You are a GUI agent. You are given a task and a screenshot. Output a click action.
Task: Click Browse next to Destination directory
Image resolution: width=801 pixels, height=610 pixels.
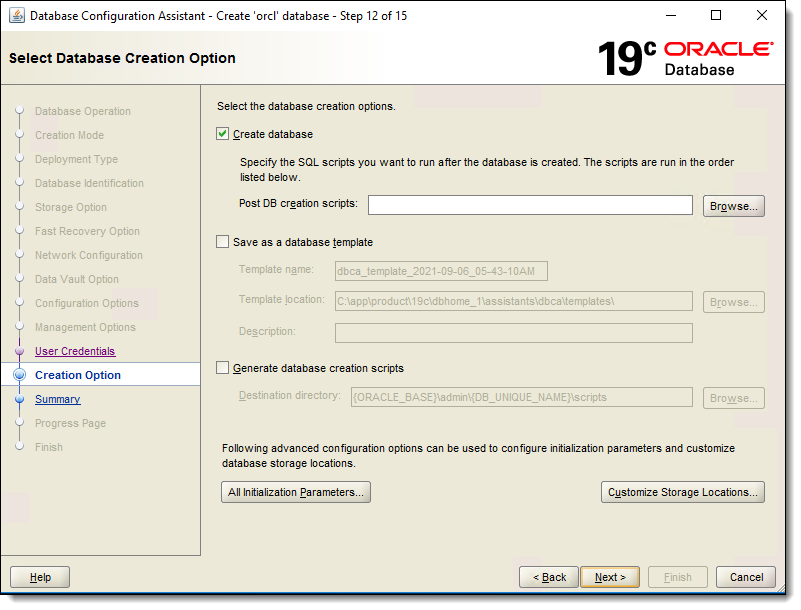click(734, 398)
